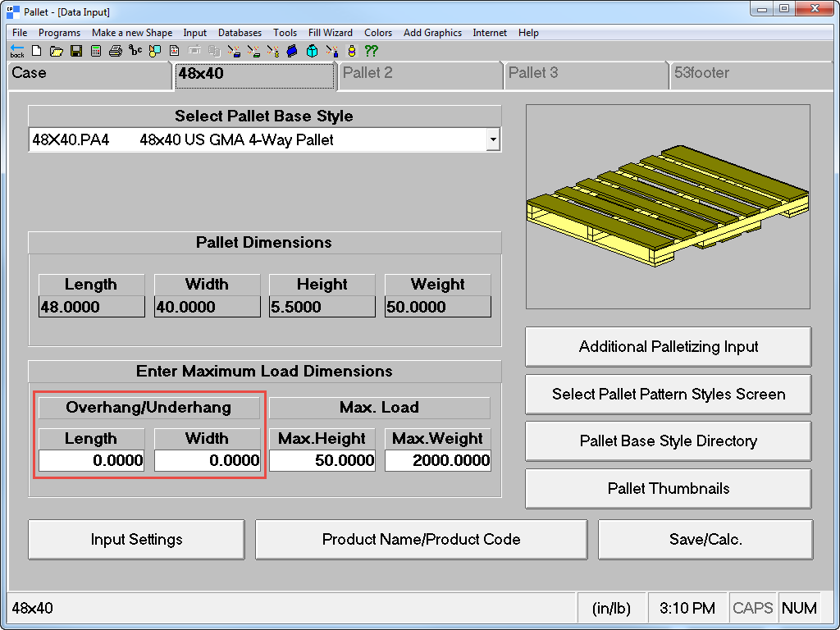This screenshot has height=630, width=840.
Task: Open a file using the folder icon
Action: [x=57, y=51]
